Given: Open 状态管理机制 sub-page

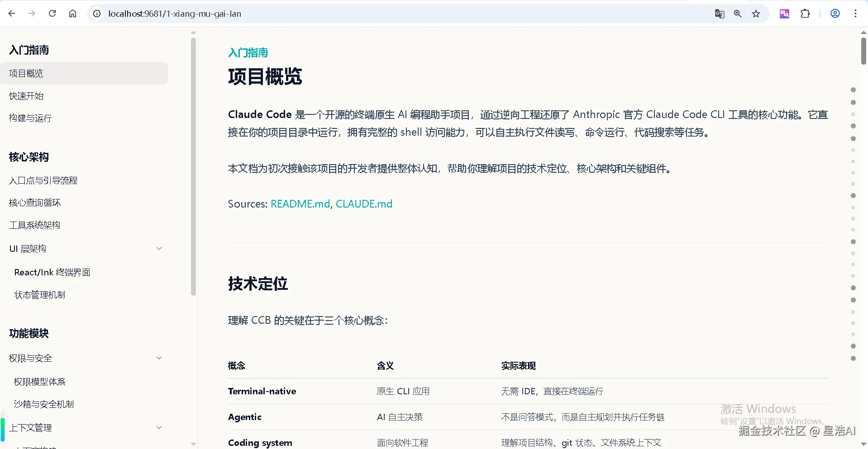Looking at the screenshot, I should (40, 295).
